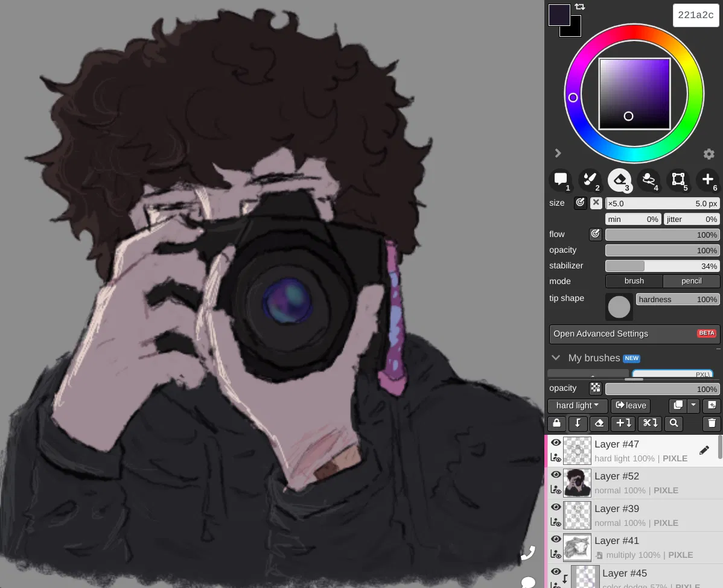The height and width of the screenshot is (588, 723).
Task: Collapse the My brushes section
Action: tap(556, 358)
